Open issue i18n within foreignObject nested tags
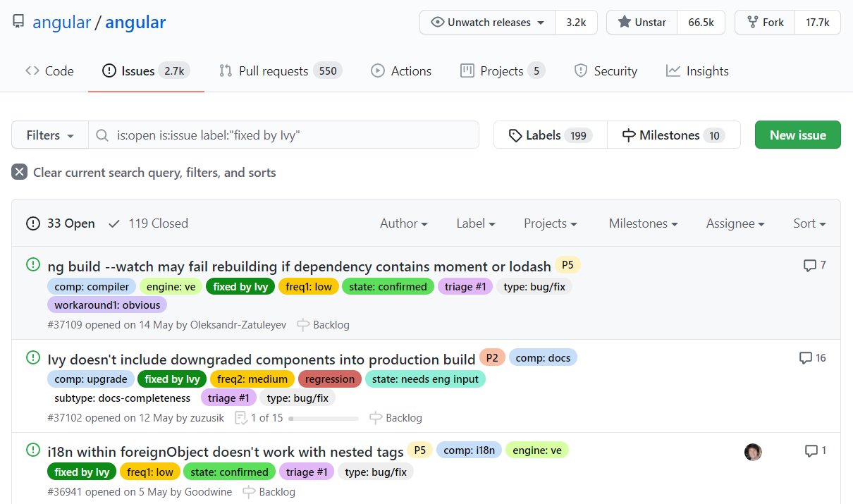The image size is (853, 504). 226,452
